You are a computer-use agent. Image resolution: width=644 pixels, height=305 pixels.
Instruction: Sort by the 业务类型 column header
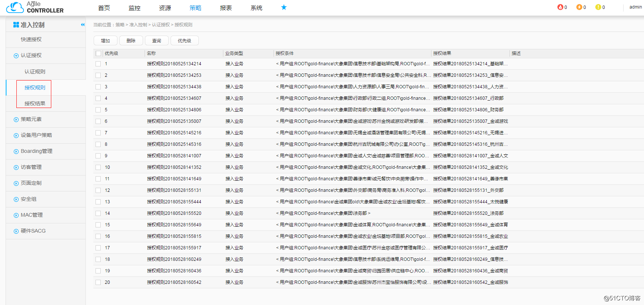pos(234,53)
